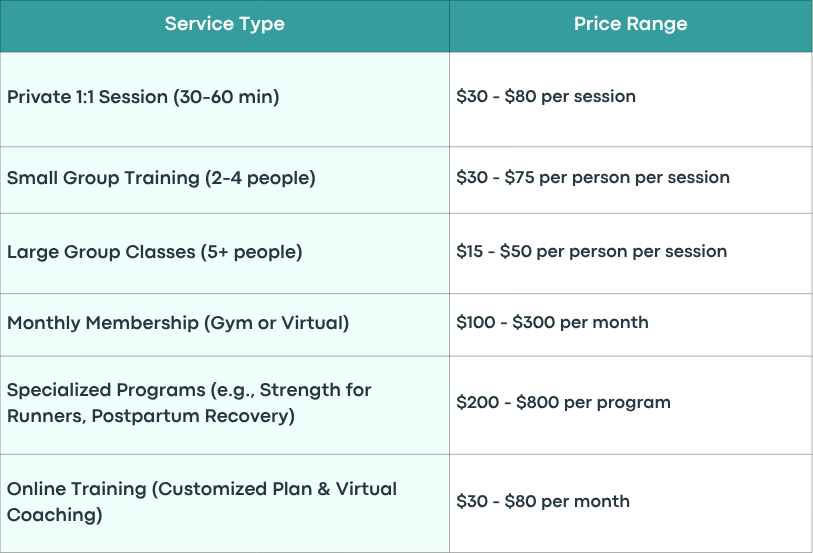
Task: Select the $30 - $80 per month cell
Action: (630, 503)
